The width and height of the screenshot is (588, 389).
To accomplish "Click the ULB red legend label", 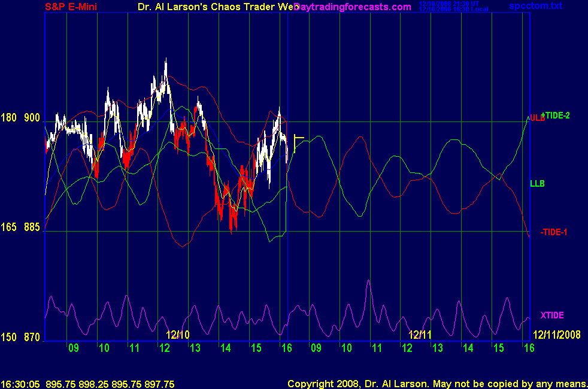I will 537,118.
